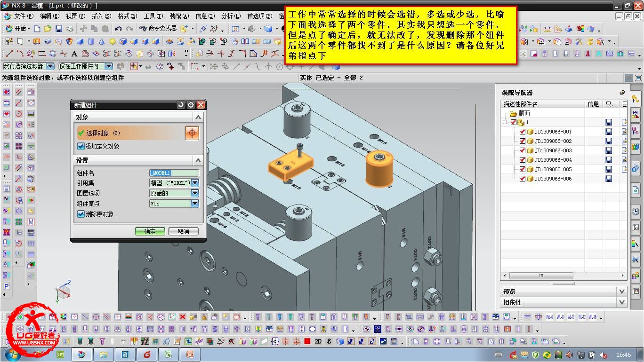644x362 pixels.
Task: Click the gear settings icon in New Component dialog
Action: coord(191,105)
